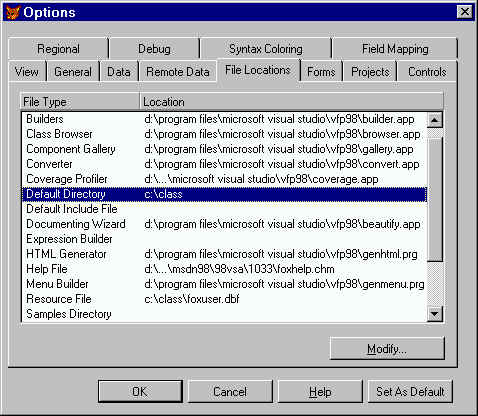Click the Modify... button
This screenshot has width=478, height=416.
[x=387, y=349]
